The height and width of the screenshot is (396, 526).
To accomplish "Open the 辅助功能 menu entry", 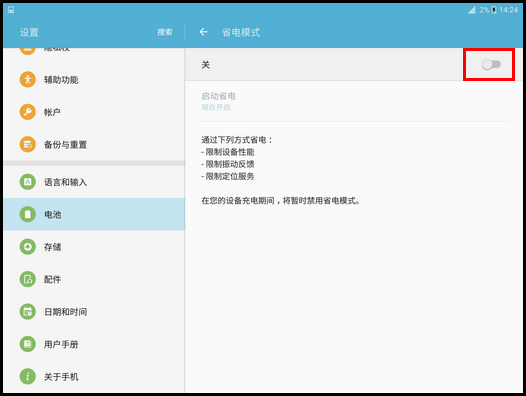I will tap(94, 80).
